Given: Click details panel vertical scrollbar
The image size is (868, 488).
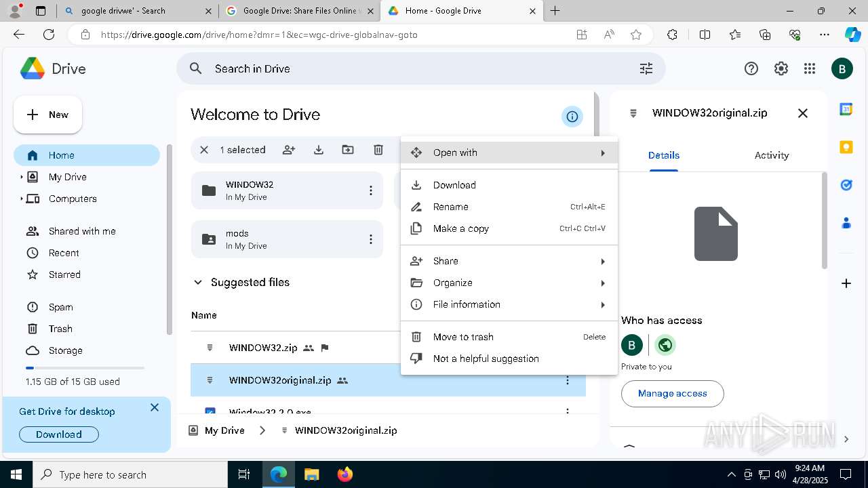Looking at the screenshot, I should click(x=825, y=220).
